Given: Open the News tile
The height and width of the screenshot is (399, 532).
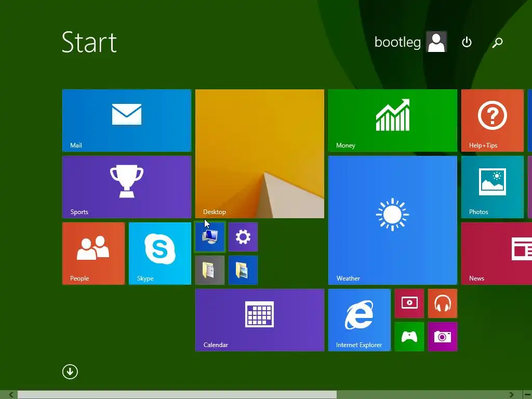Looking at the screenshot, I should tap(497, 254).
